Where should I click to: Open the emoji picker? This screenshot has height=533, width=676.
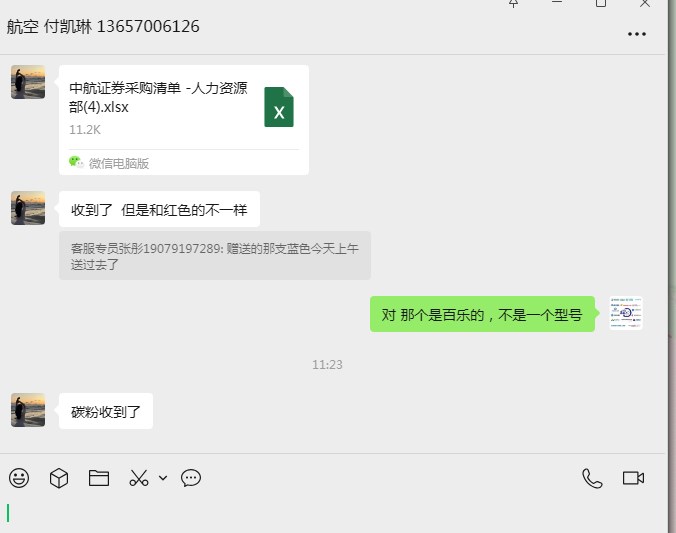coord(19,478)
